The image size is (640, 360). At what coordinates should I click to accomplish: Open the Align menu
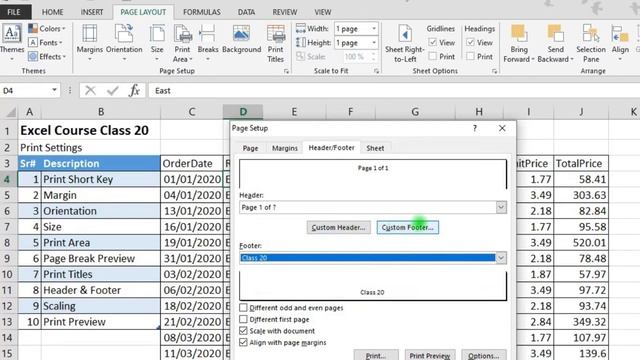coord(620,42)
